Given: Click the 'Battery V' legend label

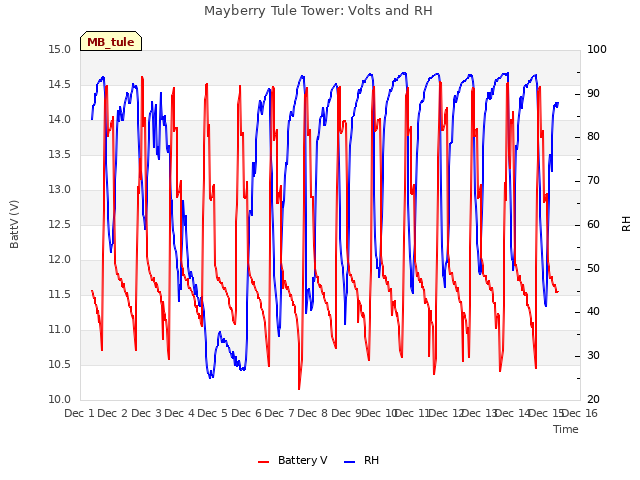Looking at the screenshot, I should click(x=302, y=460).
